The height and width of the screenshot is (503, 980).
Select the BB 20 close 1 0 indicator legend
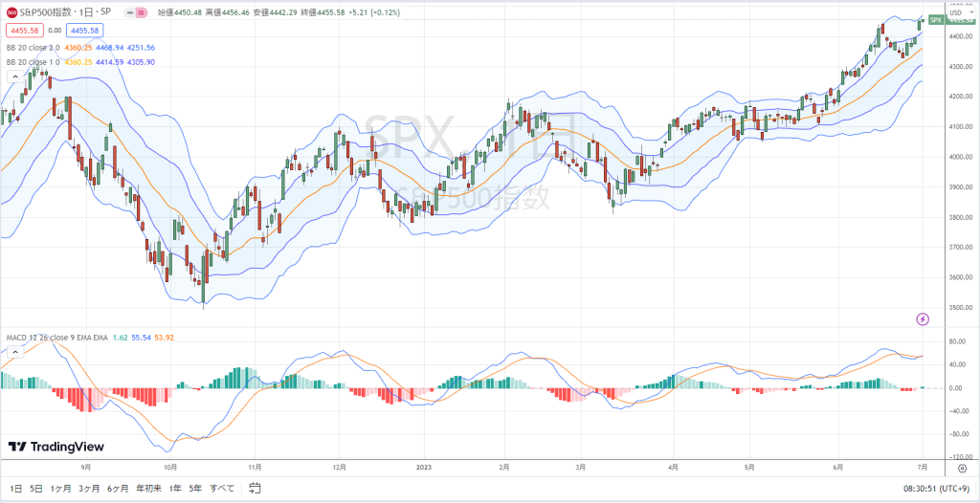(x=33, y=62)
